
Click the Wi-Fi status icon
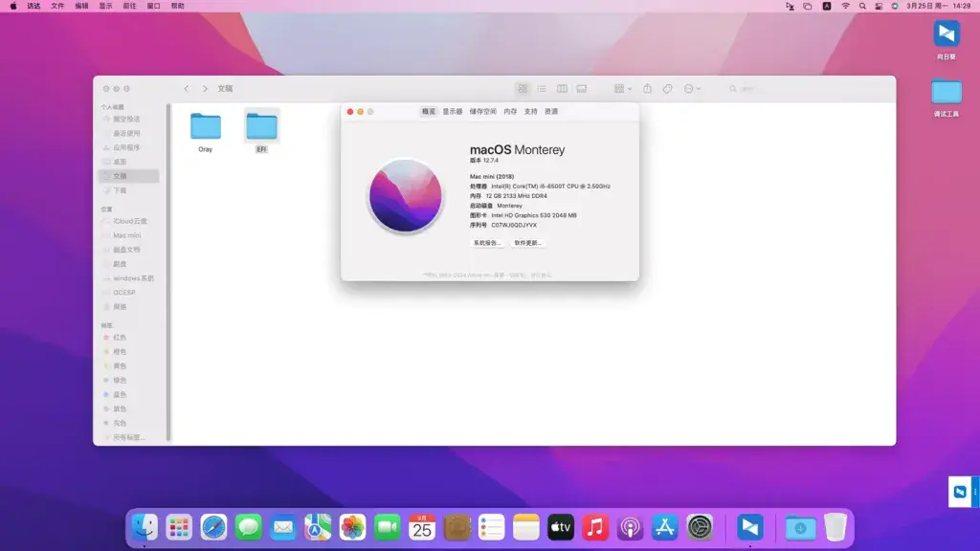tap(845, 6)
